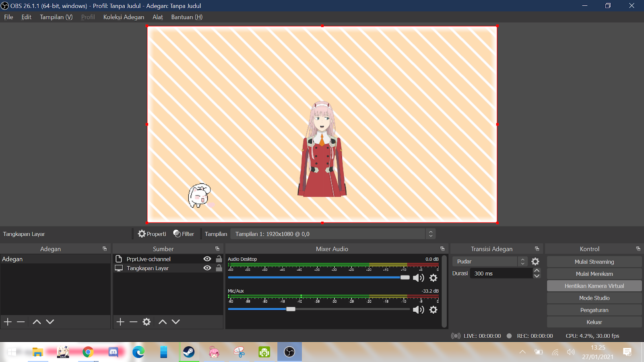Viewport: 644px width, 362px height.
Task: Pop out the Sumber dock panel
Action: point(217,249)
